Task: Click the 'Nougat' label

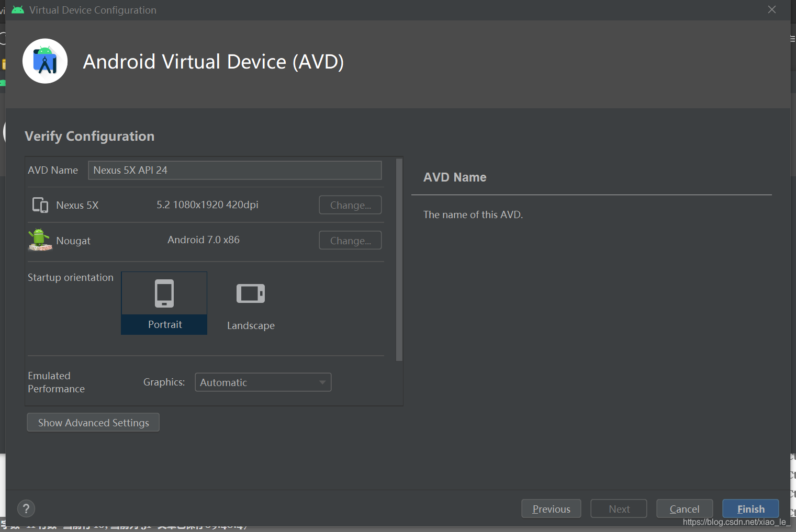Action: [x=73, y=241]
